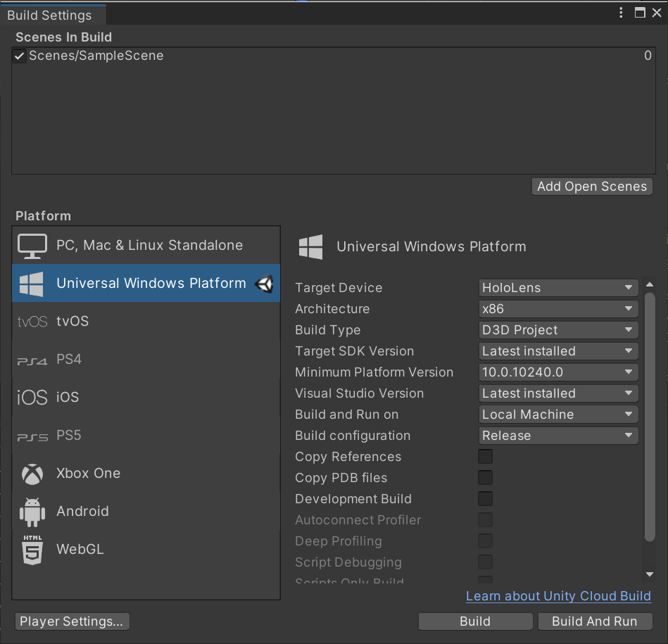
Task: Open the Target Device dropdown
Action: click(558, 288)
